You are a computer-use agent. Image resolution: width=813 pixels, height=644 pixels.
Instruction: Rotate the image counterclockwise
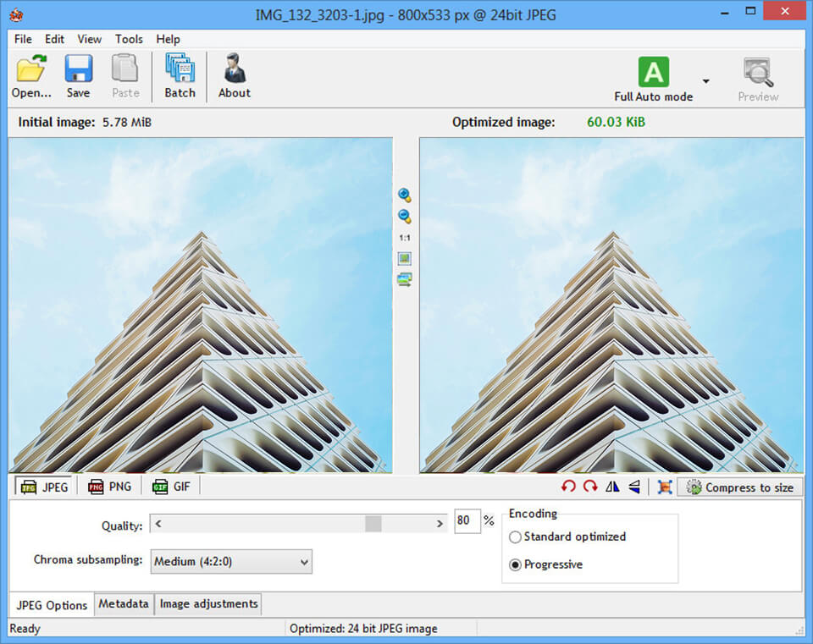[x=568, y=487]
